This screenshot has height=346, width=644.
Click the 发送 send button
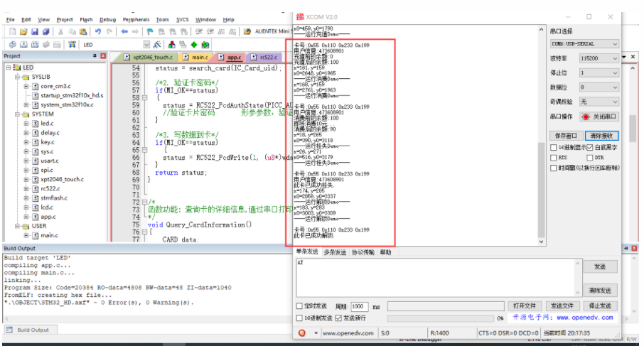coord(600,267)
